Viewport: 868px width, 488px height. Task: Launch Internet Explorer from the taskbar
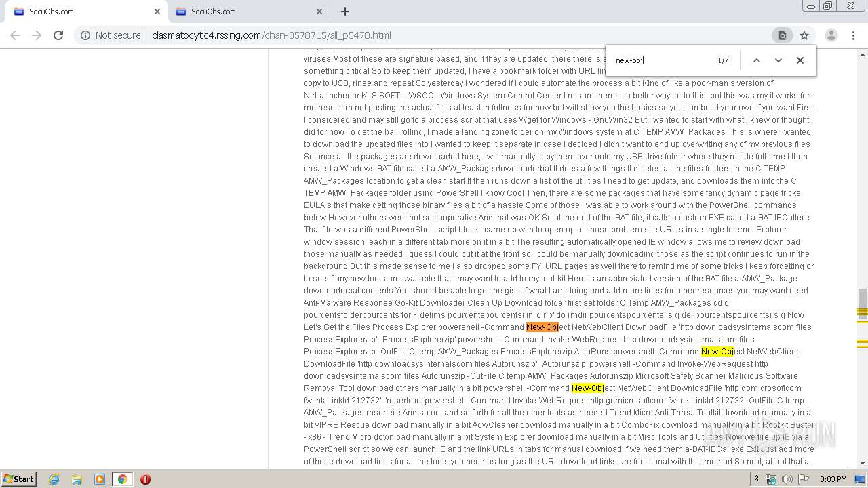click(x=54, y=479)
